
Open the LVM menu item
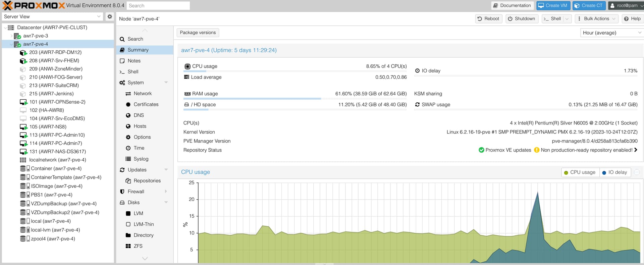(x=145, y=213)
